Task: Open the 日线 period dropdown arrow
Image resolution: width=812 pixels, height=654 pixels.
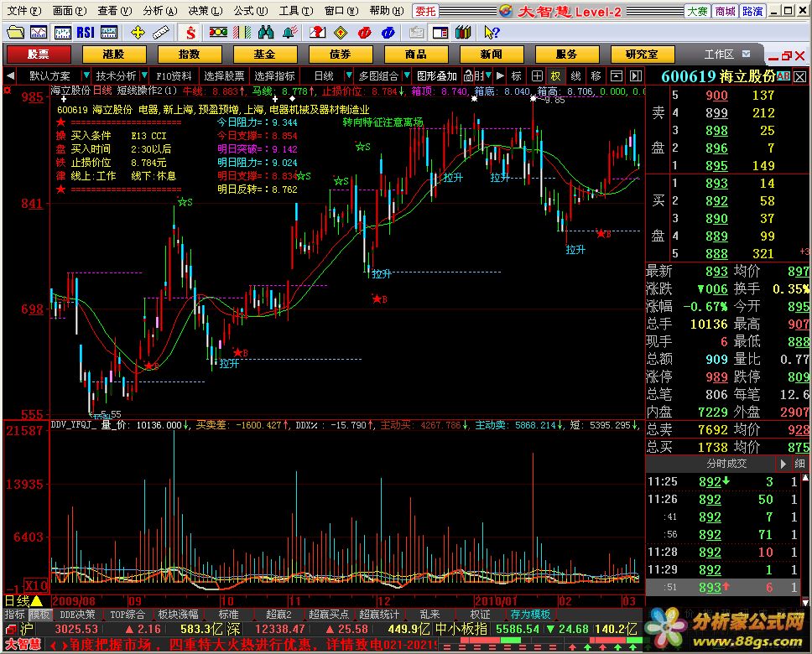Action: click(x=349, y=75)
